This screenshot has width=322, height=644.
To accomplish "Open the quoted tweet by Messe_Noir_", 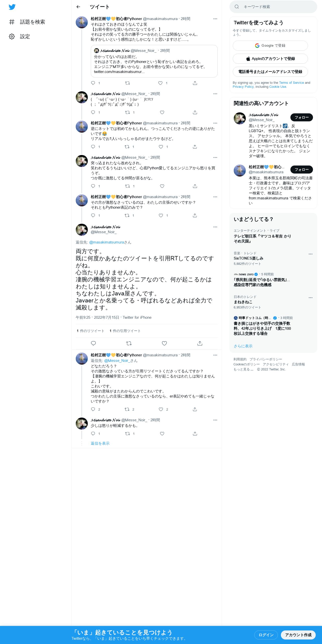I will tap(154, 61).
